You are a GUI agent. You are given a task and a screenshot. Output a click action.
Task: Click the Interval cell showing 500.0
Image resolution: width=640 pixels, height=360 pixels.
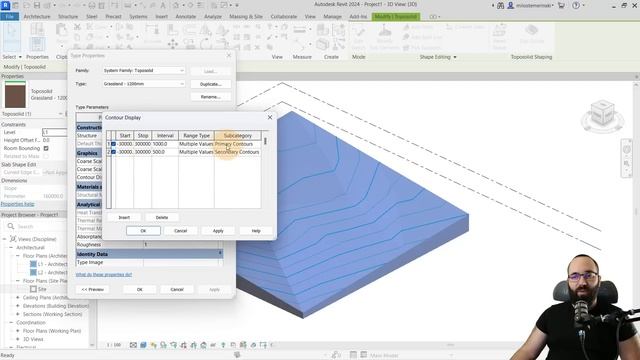[x=165, y=152]
